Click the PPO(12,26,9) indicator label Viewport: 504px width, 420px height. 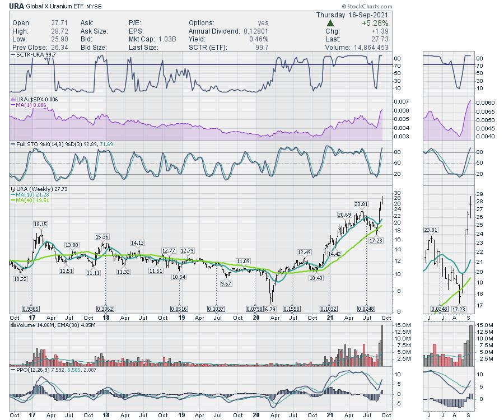point(34,370)
